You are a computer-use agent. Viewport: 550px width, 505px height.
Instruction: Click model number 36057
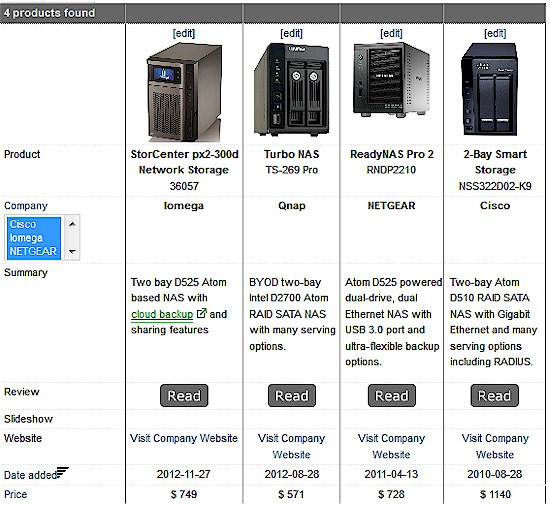pyautogui.click(x=184, y=186)
